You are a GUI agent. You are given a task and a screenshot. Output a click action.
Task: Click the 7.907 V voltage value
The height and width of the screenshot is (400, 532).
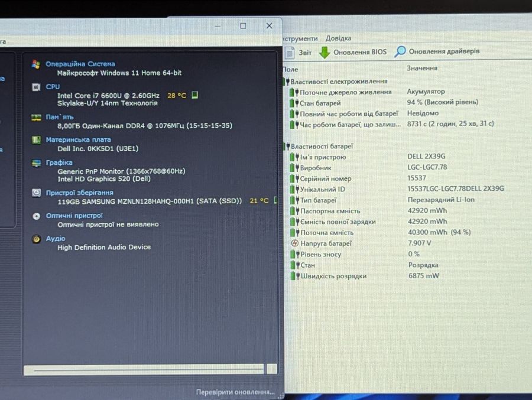click(x=420, y=243)
